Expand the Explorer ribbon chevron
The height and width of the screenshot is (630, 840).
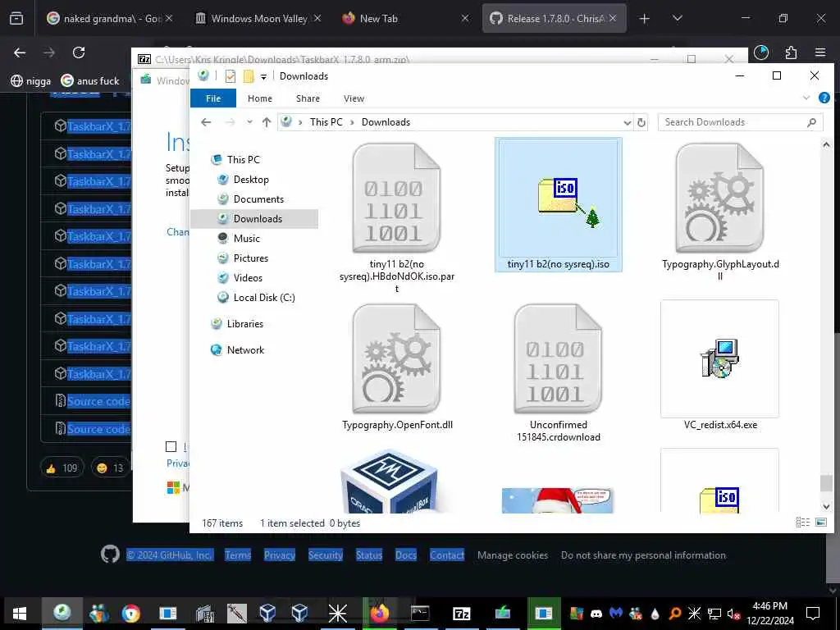click(x=806, y=98)
